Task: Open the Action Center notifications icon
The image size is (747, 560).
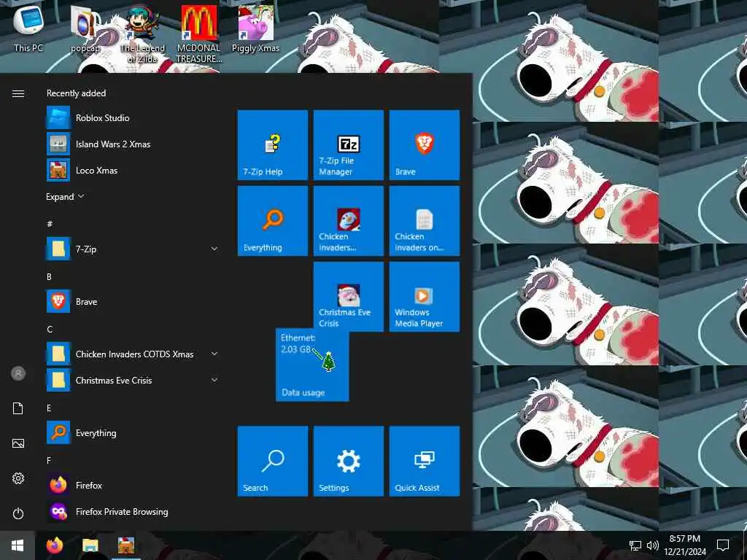Action: coord(723,545)
